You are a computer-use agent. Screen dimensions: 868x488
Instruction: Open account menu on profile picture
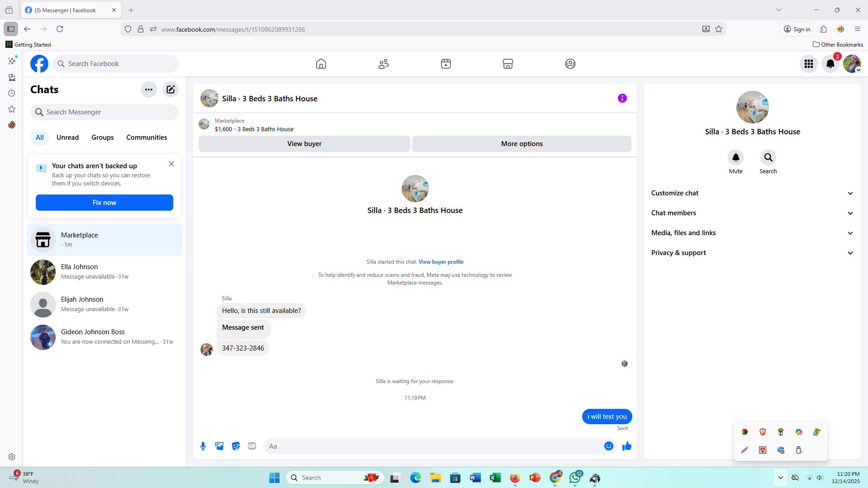click(852, 64)
